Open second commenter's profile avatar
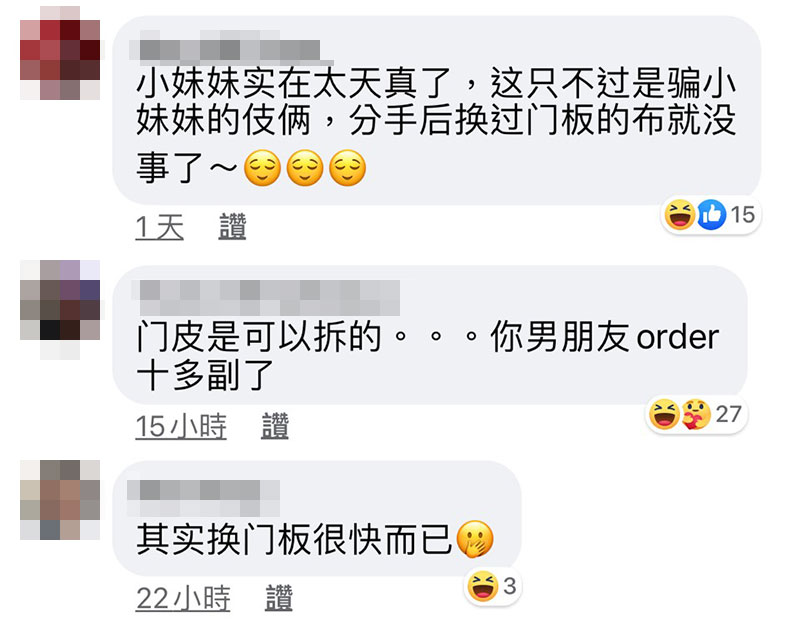This screenshot has height=628, width=800. point(60,310)
